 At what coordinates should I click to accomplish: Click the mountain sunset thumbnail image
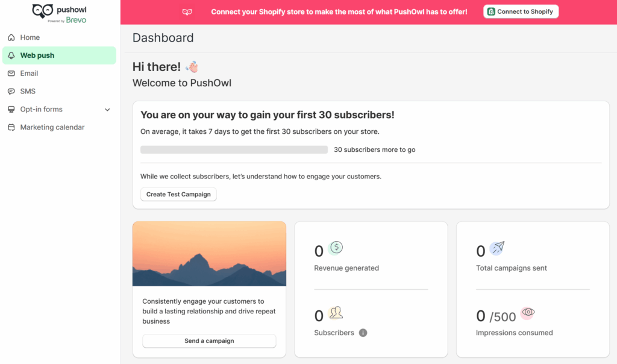(209, 254)
